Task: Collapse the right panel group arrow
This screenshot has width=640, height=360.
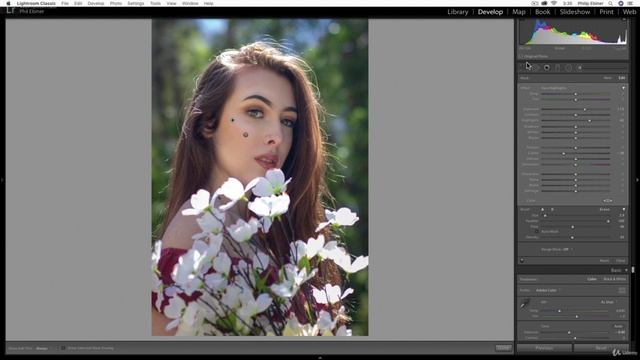Action: [637, 180]
